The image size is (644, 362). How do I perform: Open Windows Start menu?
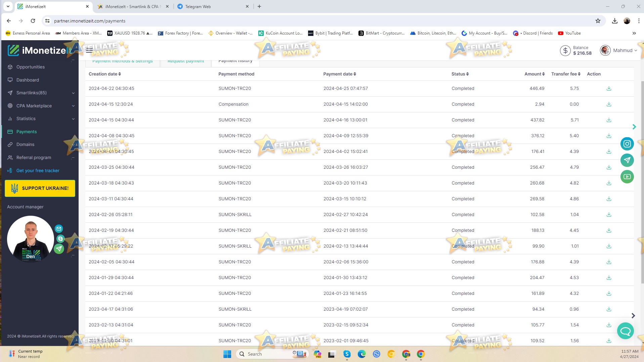[x=227, y=354]
